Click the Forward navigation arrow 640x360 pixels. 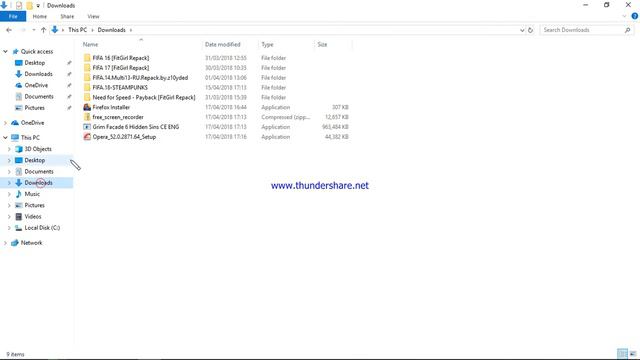pyautogui.click(x=23, y=30)
